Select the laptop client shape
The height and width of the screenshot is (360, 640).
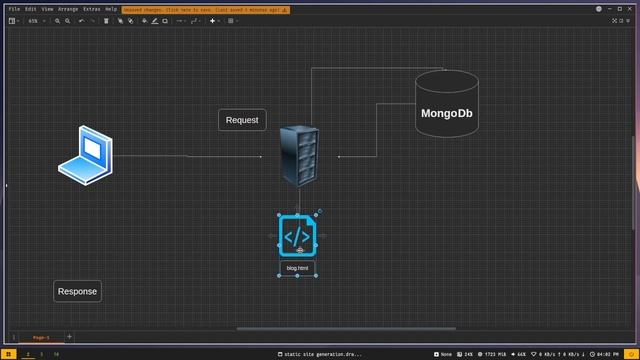[x=86, y=156]
